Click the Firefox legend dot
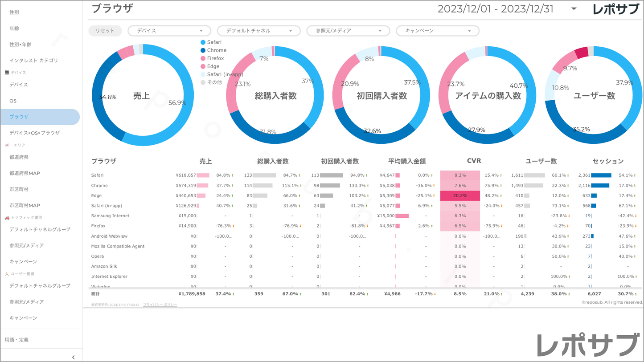Image resolution: width=644 pixels, height=362 pixels. click(x=203, y=58)
